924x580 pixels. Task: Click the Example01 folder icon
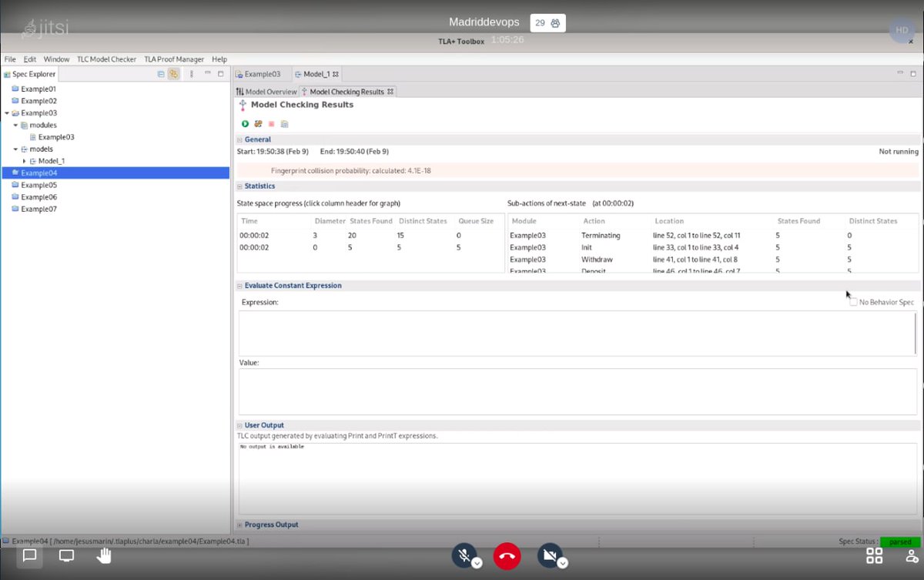tap(15, 89)
